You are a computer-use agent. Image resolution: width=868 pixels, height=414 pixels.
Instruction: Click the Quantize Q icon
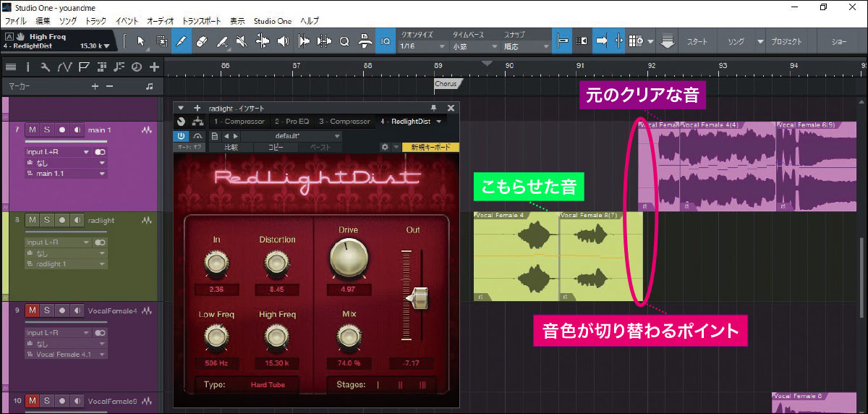coord(344,41)
